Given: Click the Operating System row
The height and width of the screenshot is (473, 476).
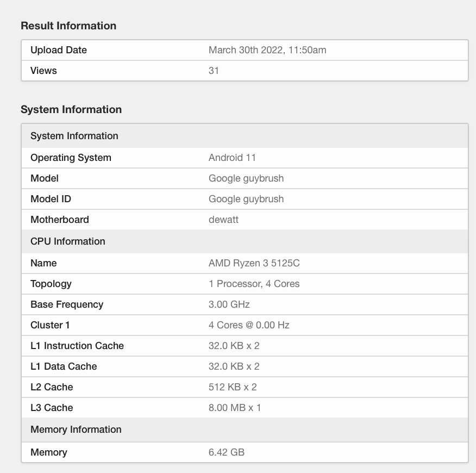Looking at the screenshot, I should 71,158.
